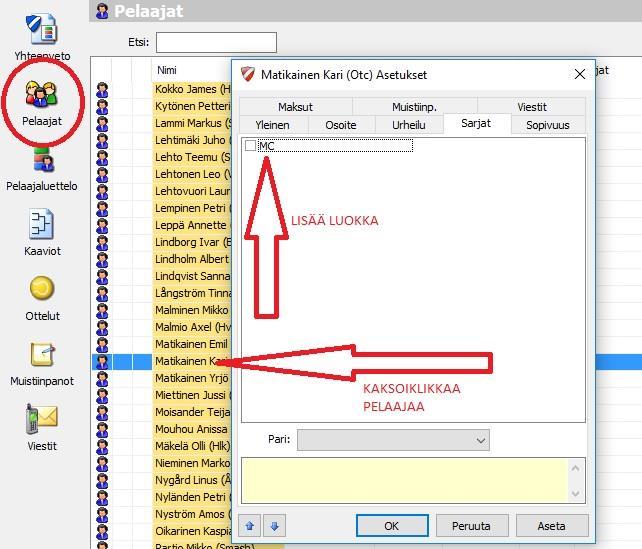Image resolution: width=642 pixels, height=549 pixels.
Task: Click notes scrollbar up arrow
Action: coord(575,468)
